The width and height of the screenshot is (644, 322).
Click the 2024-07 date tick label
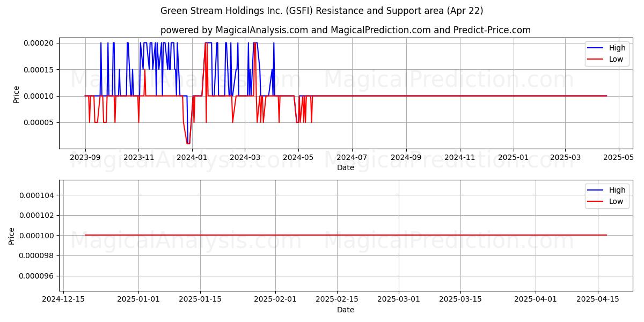(352, 158)
